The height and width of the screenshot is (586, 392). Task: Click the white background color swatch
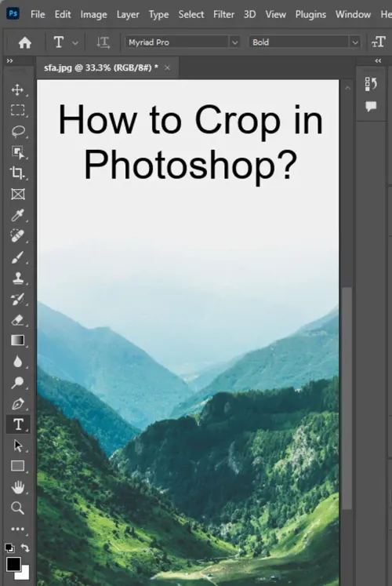pos(24,574)
